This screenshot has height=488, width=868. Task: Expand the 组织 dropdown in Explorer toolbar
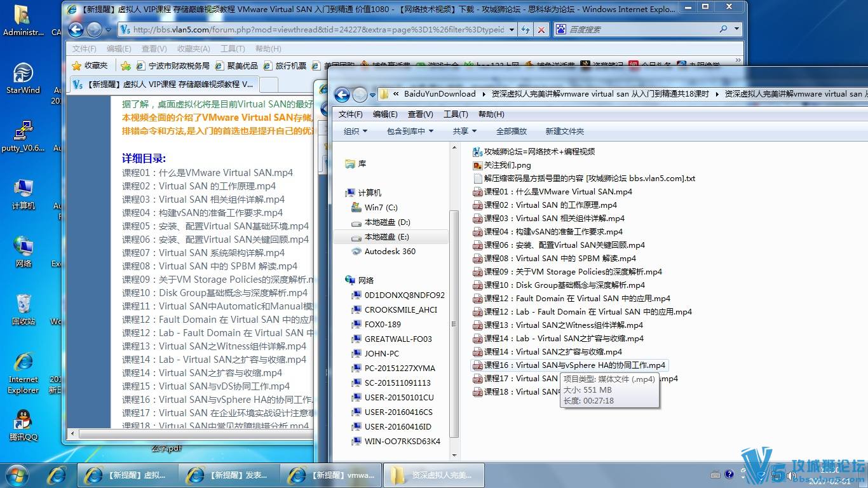click(x=355, y=131)
